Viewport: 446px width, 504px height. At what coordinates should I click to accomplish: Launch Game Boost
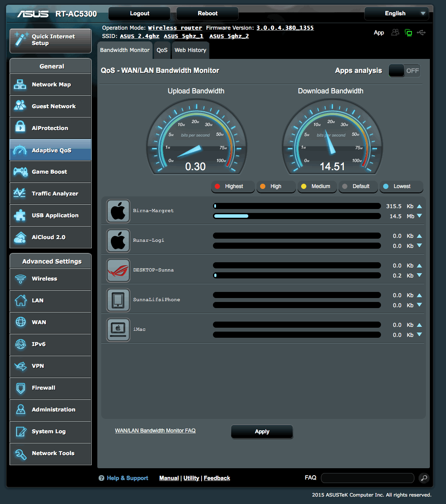(x=50, y=171)
